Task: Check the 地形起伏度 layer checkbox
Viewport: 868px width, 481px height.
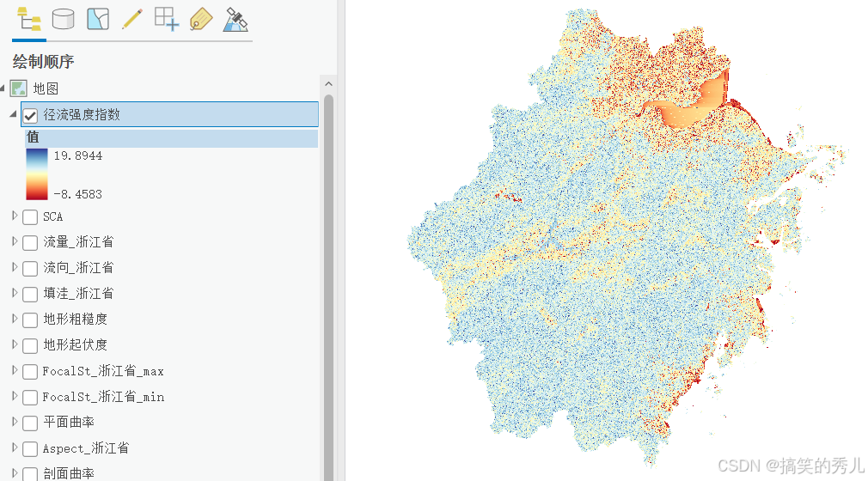Action: tap(30, 345)
